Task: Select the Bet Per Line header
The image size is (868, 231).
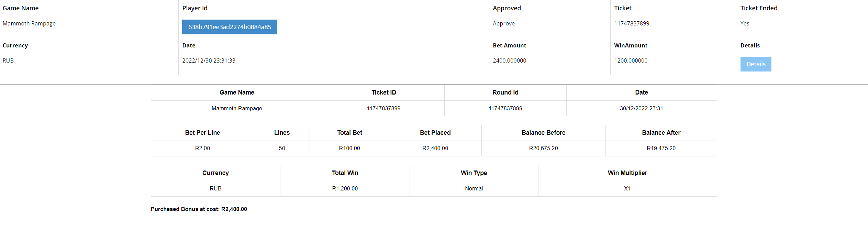Action: pyautogui.click(x=202, y=133)
